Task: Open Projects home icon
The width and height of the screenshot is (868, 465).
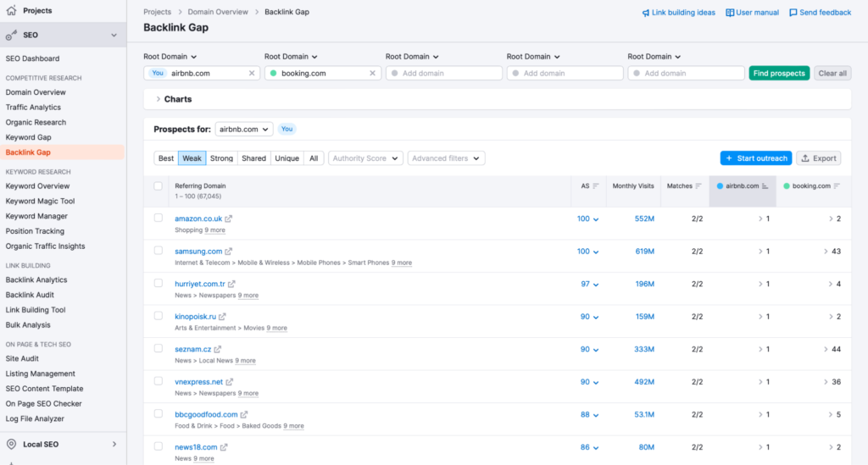Action: pyautogui.click(x=11, y=10)
